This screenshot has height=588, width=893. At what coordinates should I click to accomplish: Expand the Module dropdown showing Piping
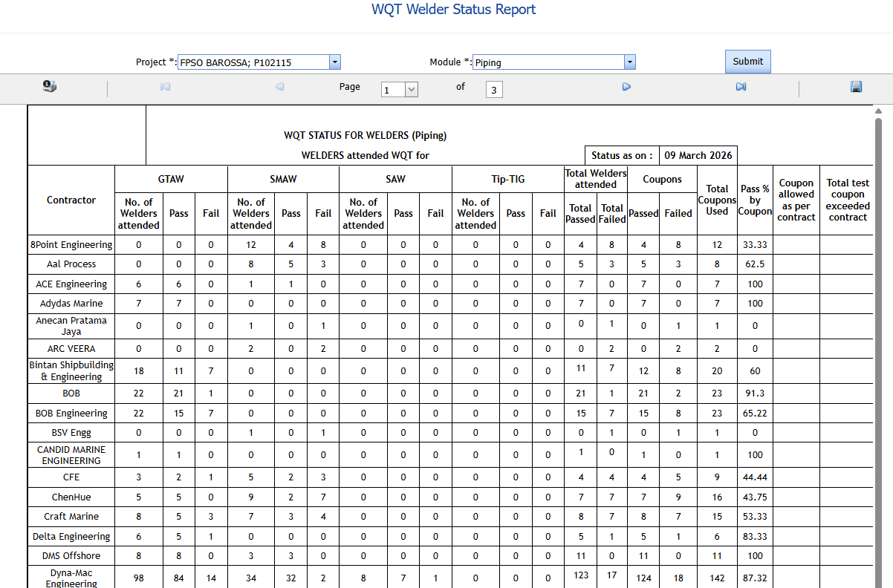click(x=629, y=62)
